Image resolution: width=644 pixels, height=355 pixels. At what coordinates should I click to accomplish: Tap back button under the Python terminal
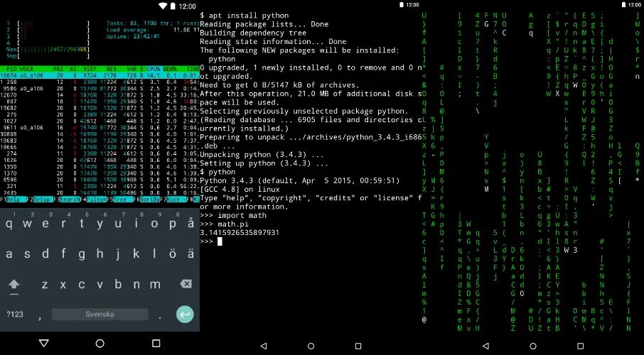(x=264, y=346)
